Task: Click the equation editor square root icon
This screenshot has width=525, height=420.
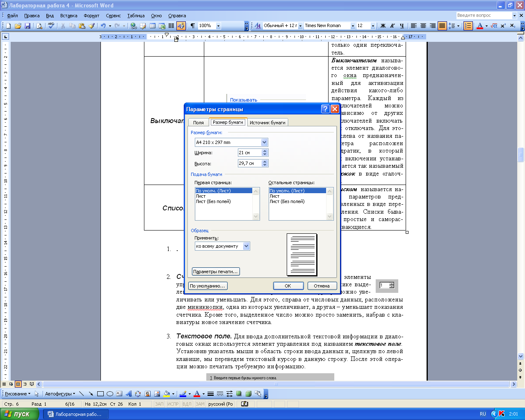Action: [494, 26]
